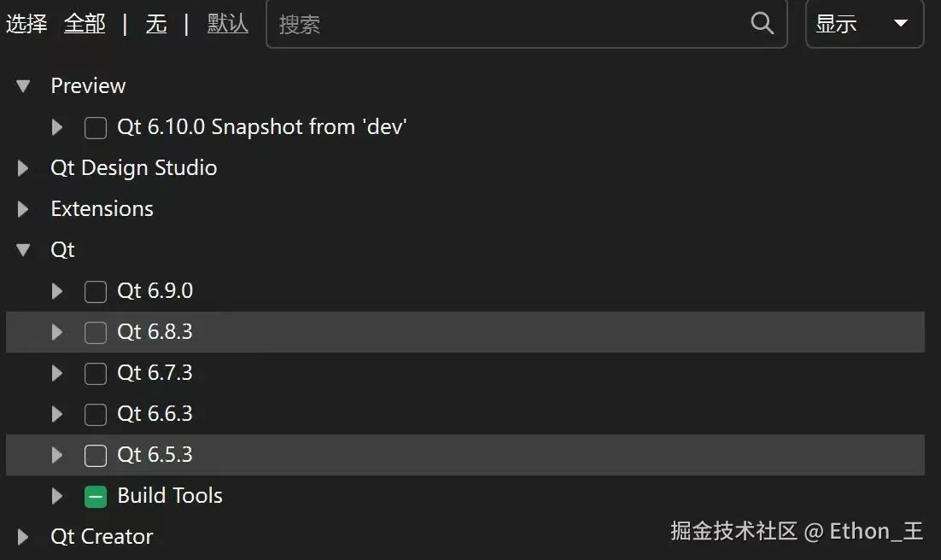The image size is (941, 560).
Task: Collapse the Qt category arrow
Action: pyautogui.click(x=23, y=249)
